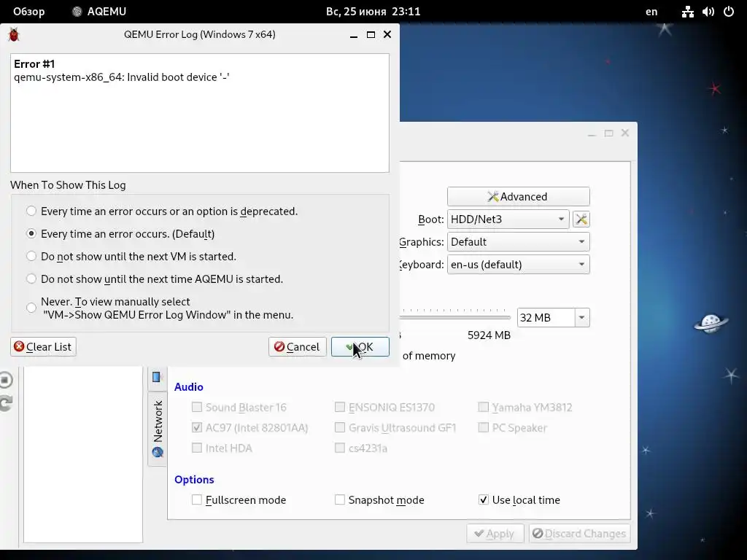Click OK in the QEMU Error Log

(360, 346)
